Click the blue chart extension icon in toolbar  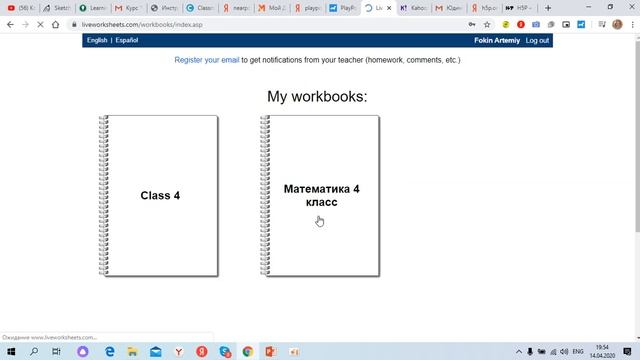(581, 24)
